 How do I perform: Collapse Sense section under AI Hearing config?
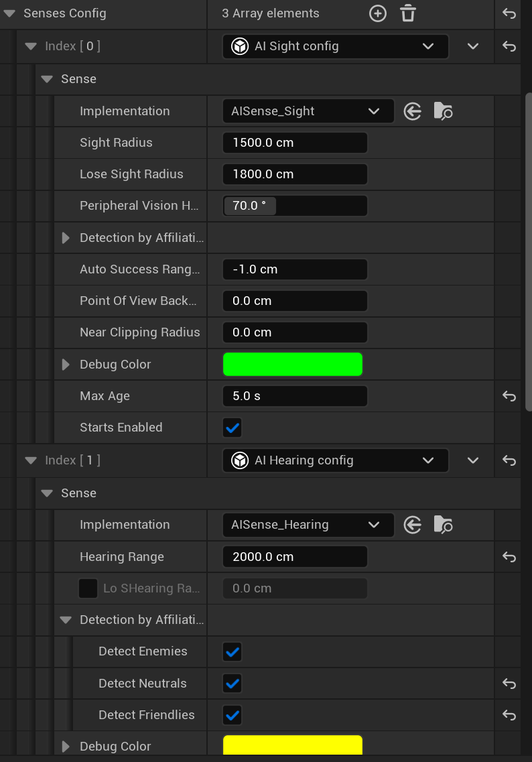pos(47,493)
